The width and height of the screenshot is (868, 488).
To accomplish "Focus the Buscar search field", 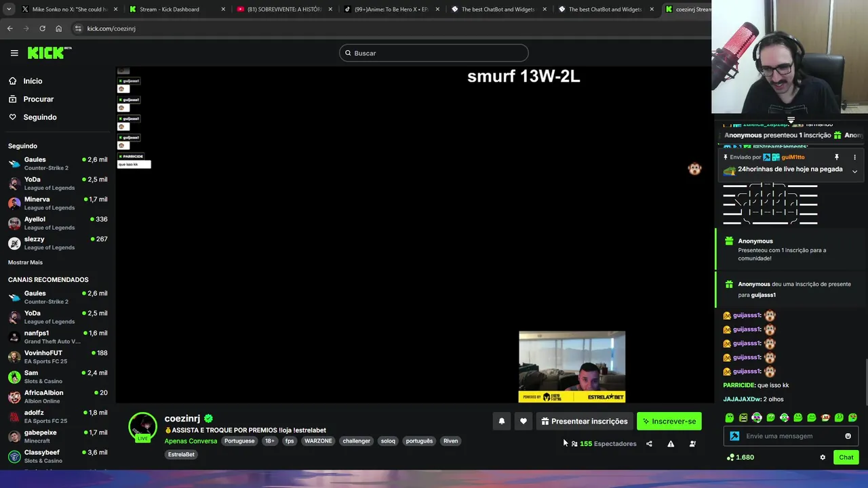I will coord(434,53).
